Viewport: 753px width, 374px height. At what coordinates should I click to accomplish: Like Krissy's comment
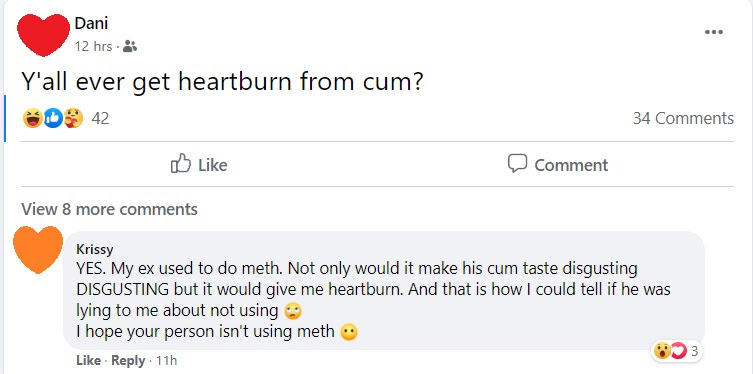pyautogui.click(x=88, y=361)
